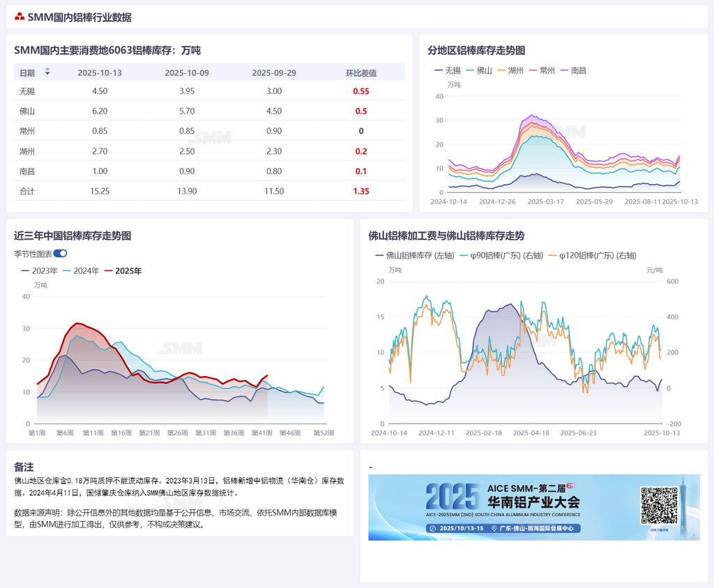Click the 环比差值 column header
Image resolution: width=714 pixels, height=588 pixels.
click(x=361, y=72)
